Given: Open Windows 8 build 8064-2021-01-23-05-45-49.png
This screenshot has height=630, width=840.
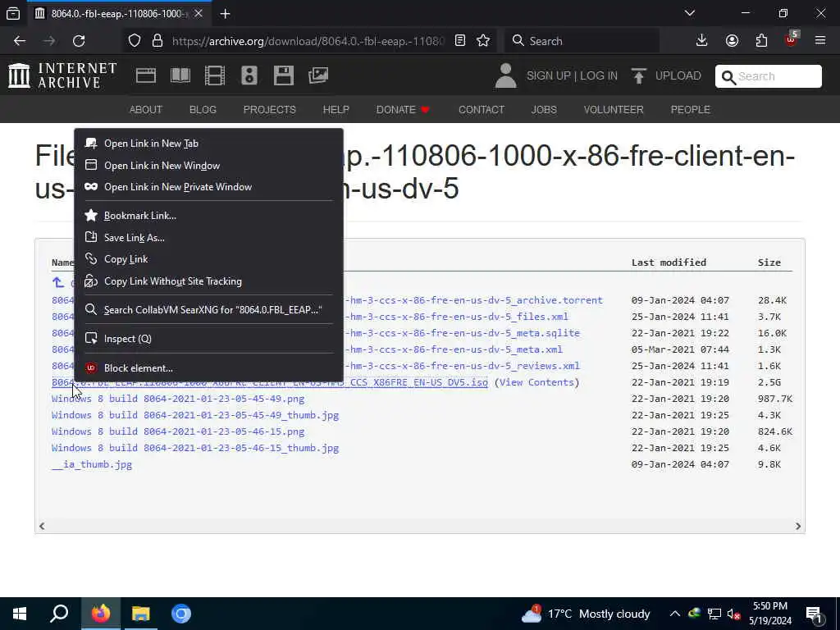Looking at the screenshot, I should [178, 399].
